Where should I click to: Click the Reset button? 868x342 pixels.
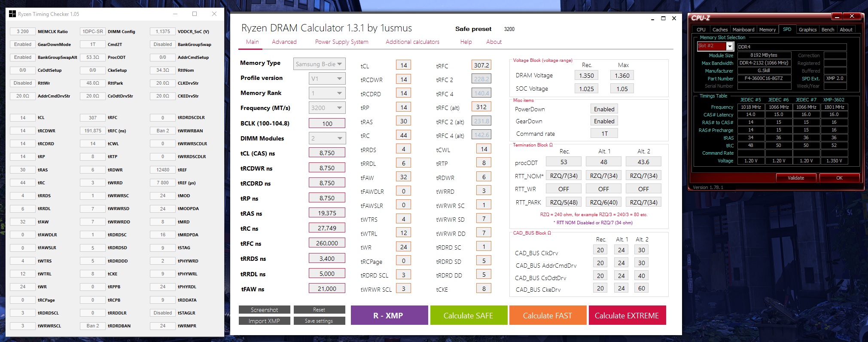(319, 310)
